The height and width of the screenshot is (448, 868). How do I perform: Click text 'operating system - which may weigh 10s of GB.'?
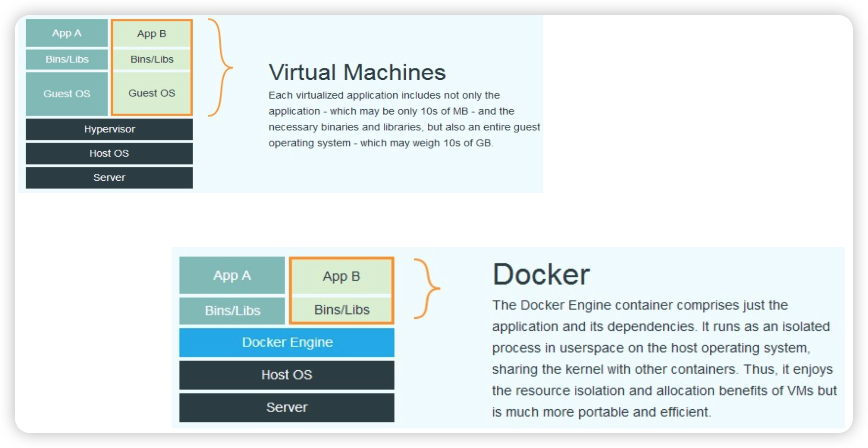click(381, 143)
